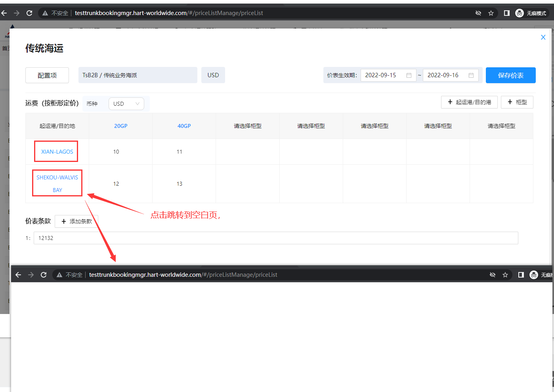Click the 配置项 button
The width and height of the screenshot is (554, 392).
pyautogui.click(x=47, y=75)
